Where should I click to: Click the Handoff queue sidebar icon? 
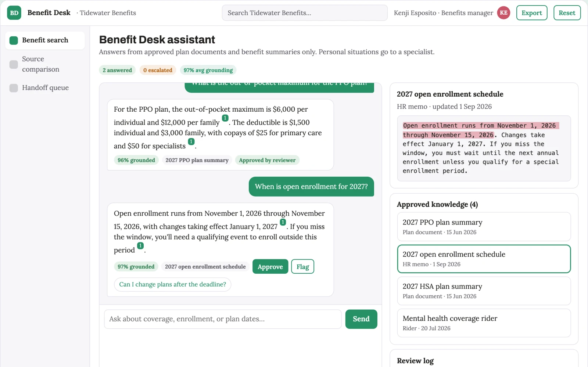[14, 88]
